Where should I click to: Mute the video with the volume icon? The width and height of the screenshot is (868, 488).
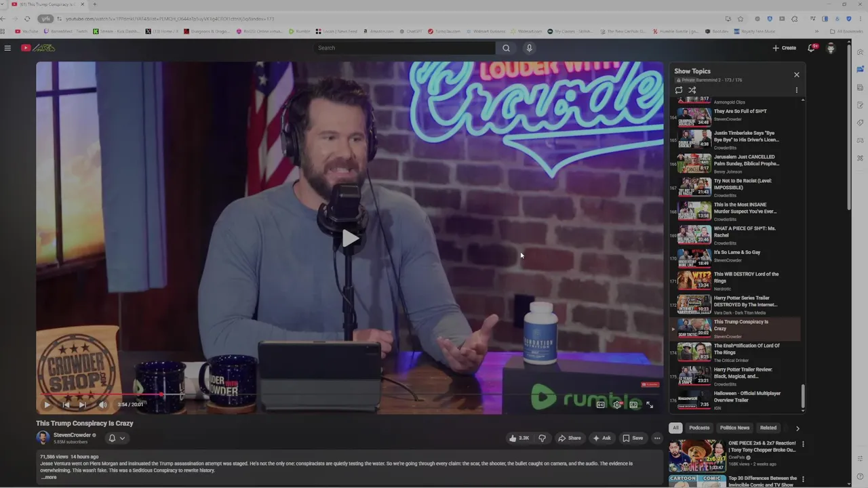click(103, 405)
